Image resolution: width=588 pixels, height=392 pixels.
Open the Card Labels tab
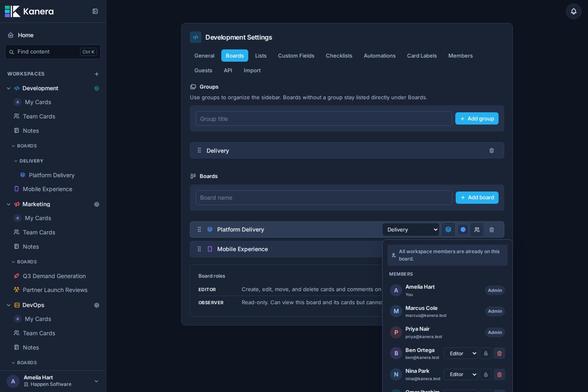(422, 56)
